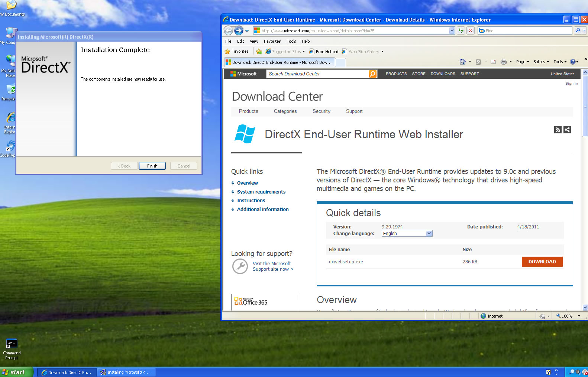Click the Sign in link
This screenshot has width=588, height=377.
pyautogui.click(x=571, y=84)
